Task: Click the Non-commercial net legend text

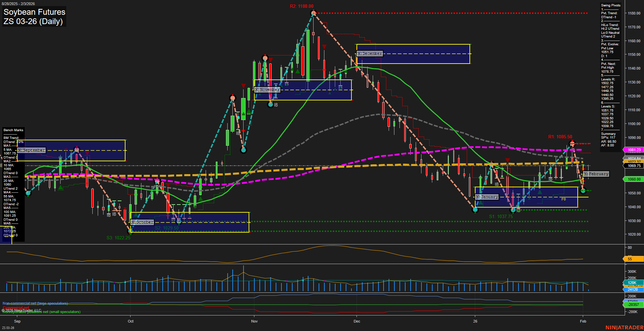Action: 35,303
